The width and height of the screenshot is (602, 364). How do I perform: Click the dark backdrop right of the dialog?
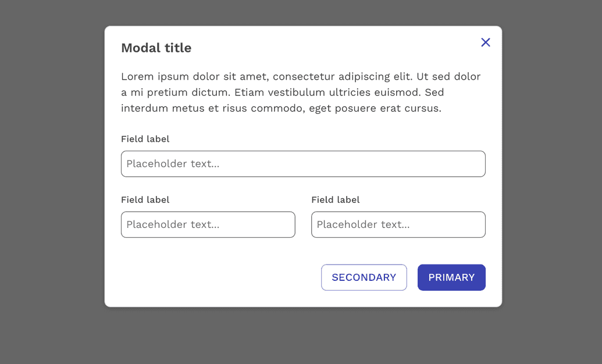tap(551, 174)
